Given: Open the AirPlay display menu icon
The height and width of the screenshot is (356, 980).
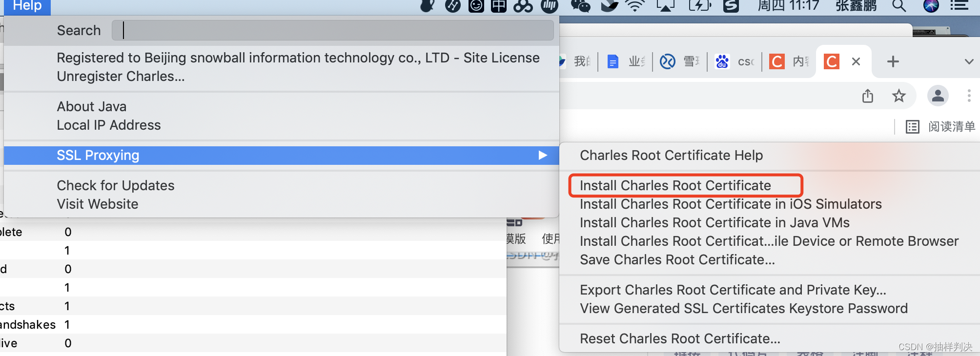Looking at the screenshot, I should click(x=666, y=6).
